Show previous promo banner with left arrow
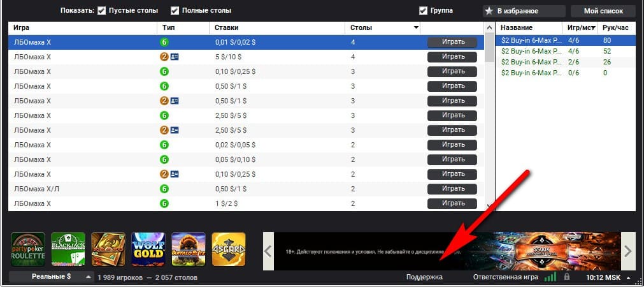 click(x=268, y=251)
